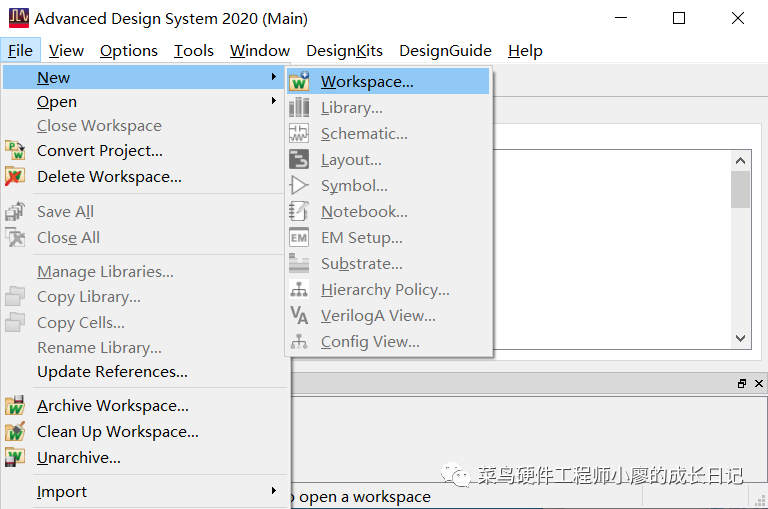Select Hierarchy Policy... entry
This screenshot has height=509, width=768.
pyautogui.click(x=388, y=290)
